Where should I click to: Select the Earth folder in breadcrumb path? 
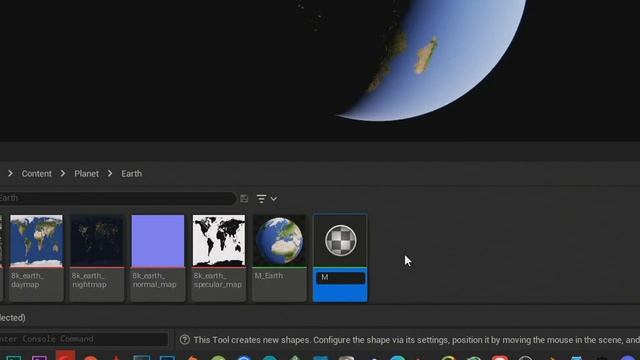click(x=131, y=173)
